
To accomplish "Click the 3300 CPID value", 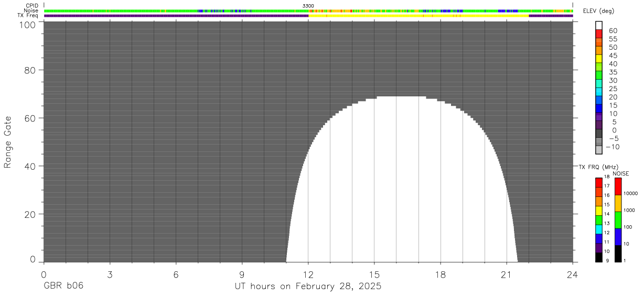I will 308,6.
